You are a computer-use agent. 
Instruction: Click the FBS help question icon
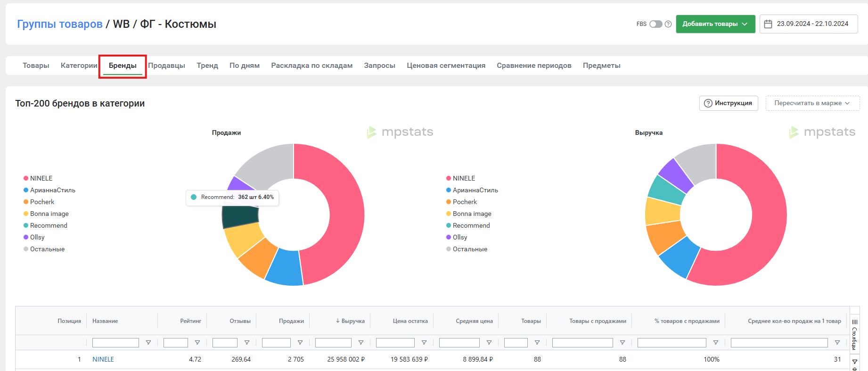point(668,24)
